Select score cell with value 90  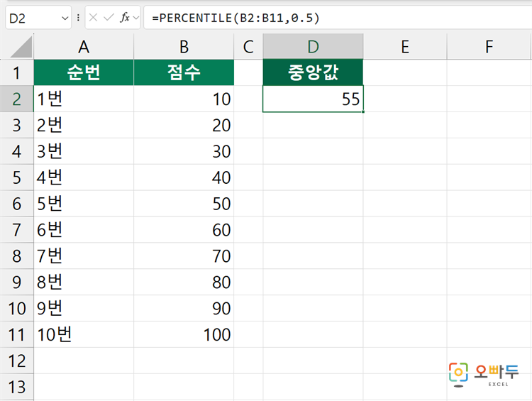click(x=184, y=308)
